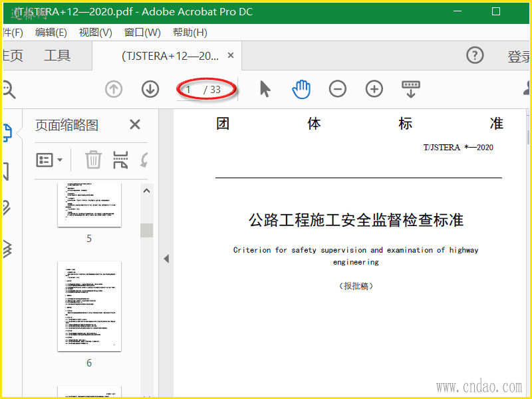Viewport: 532px width, 399px height.
Task: Click the page number input field
Action: coord(189,90)
